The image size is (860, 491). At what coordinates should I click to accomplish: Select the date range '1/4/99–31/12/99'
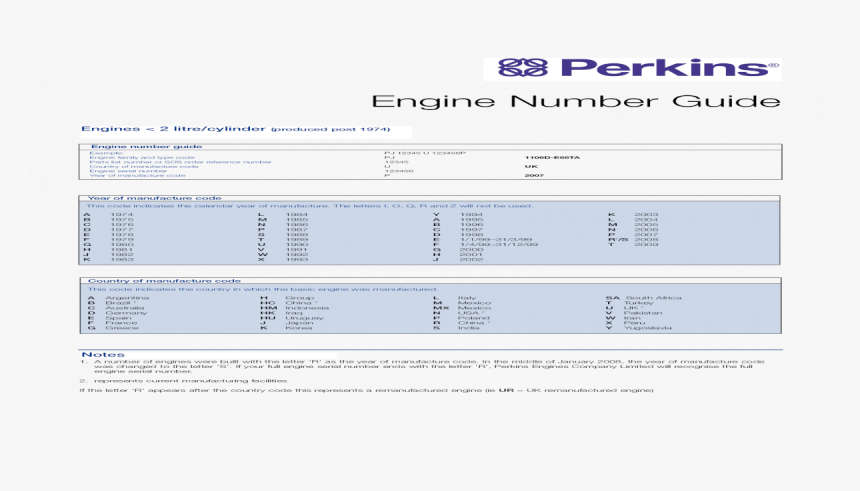pyautogui.click(x=499, y=244)
